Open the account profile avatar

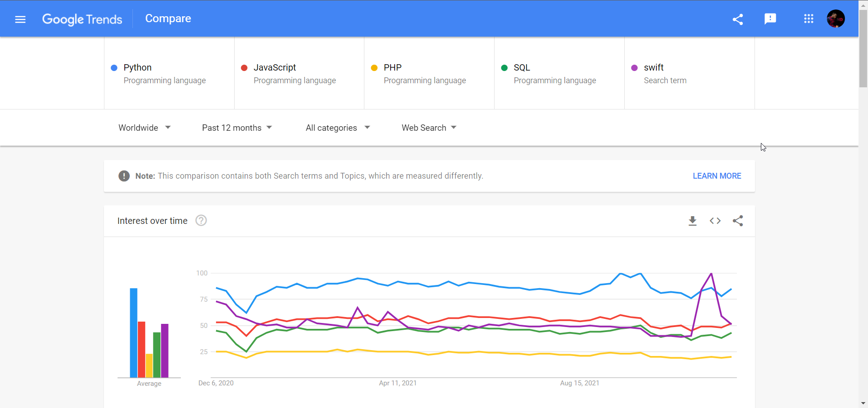(x=836, y=19)
